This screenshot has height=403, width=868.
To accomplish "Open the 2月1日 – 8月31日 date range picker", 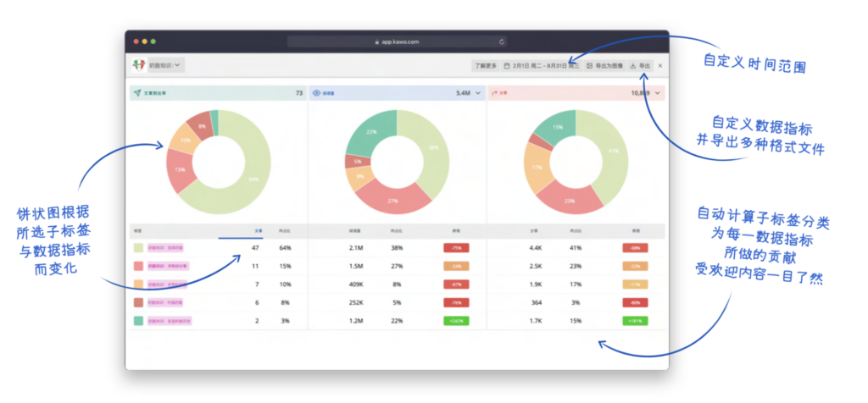I will tap(542, 65).
